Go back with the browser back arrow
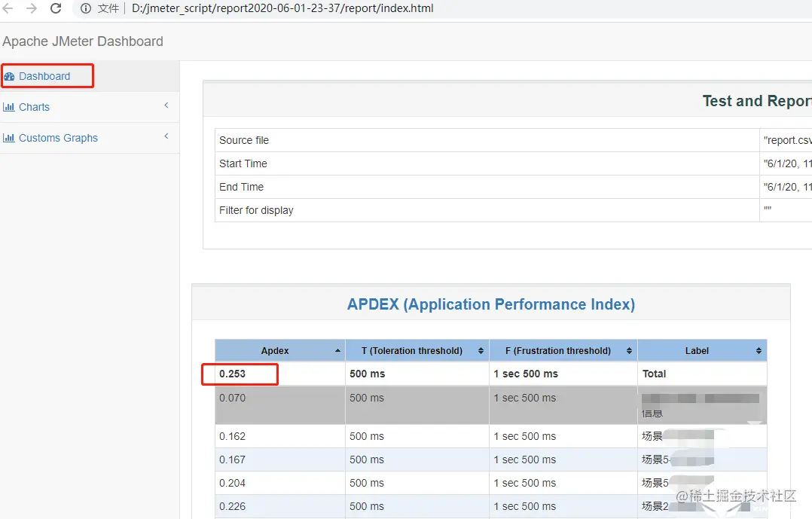The height and width of the screenshot is (519, 812). pyautogui.click(x=8, y=8)
